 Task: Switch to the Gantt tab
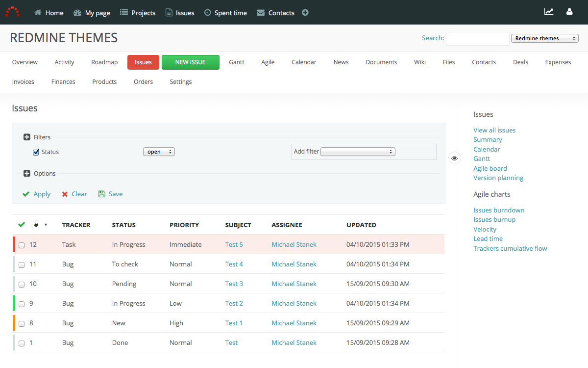coord(237,62)
